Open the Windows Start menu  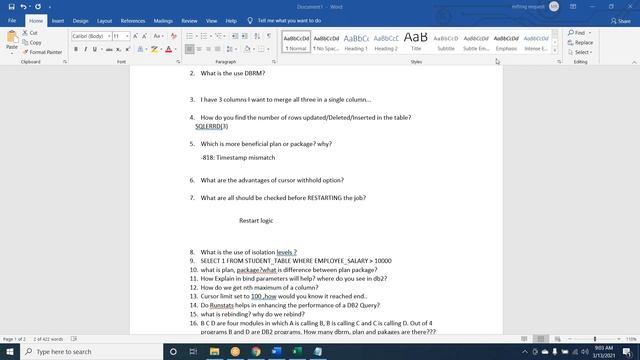(x=10, y=351)
